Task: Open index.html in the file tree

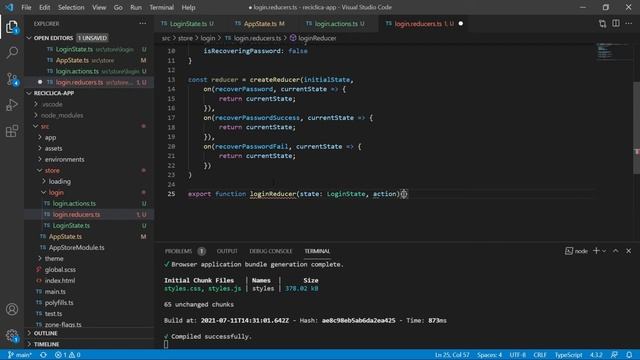Action: [60, 281]
